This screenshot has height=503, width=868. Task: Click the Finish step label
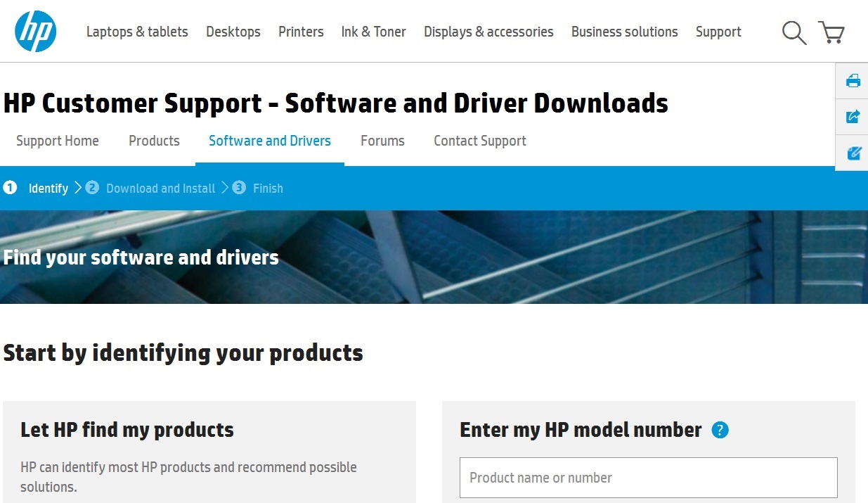[x=268, y=189]
